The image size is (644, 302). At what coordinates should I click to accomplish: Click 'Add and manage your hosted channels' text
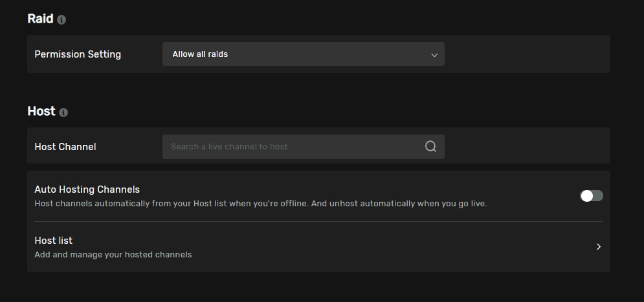113,255
